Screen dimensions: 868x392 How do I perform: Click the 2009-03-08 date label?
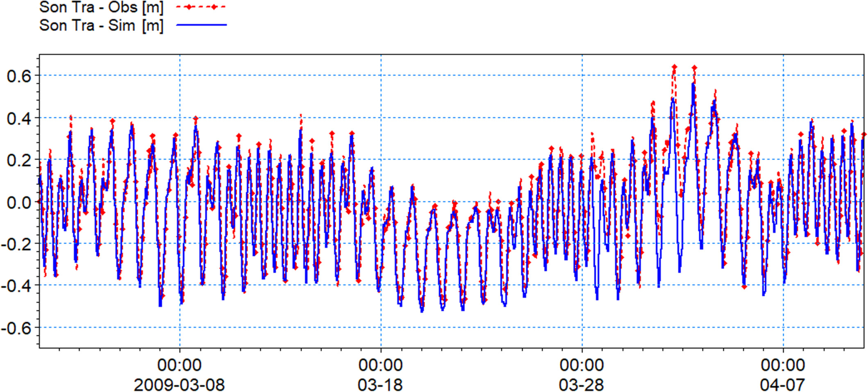pyautogui.click(x=179, y=385)
